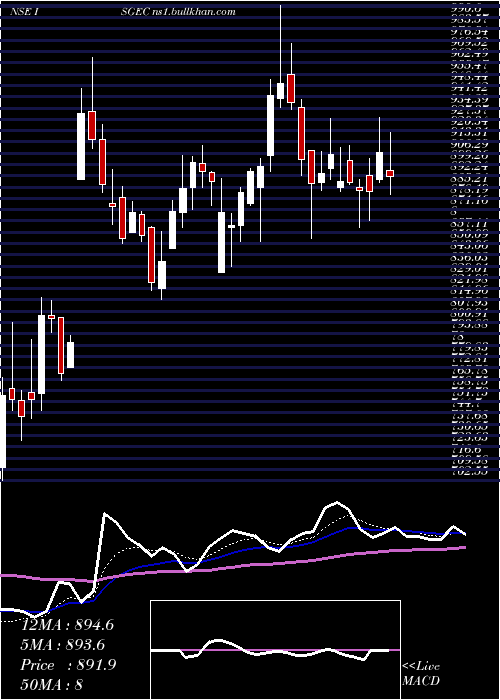Click the 821.98 price axis label

(468, 280)
